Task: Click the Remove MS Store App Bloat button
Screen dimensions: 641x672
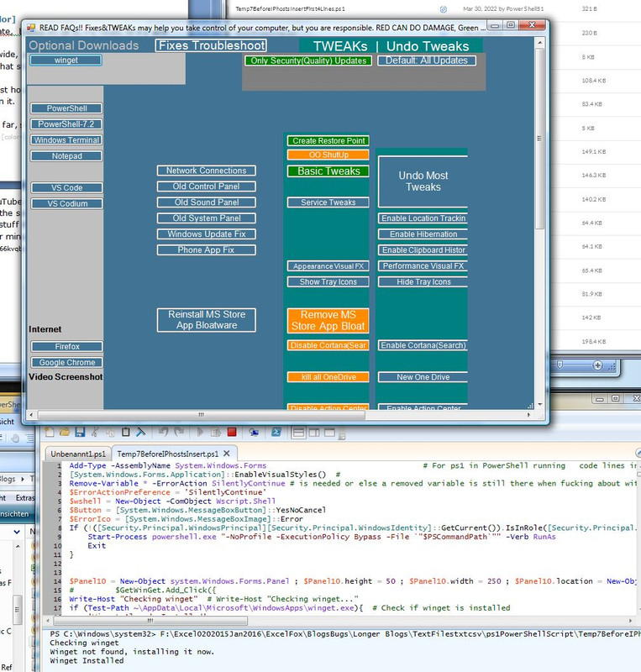Action: pos(328,320)
